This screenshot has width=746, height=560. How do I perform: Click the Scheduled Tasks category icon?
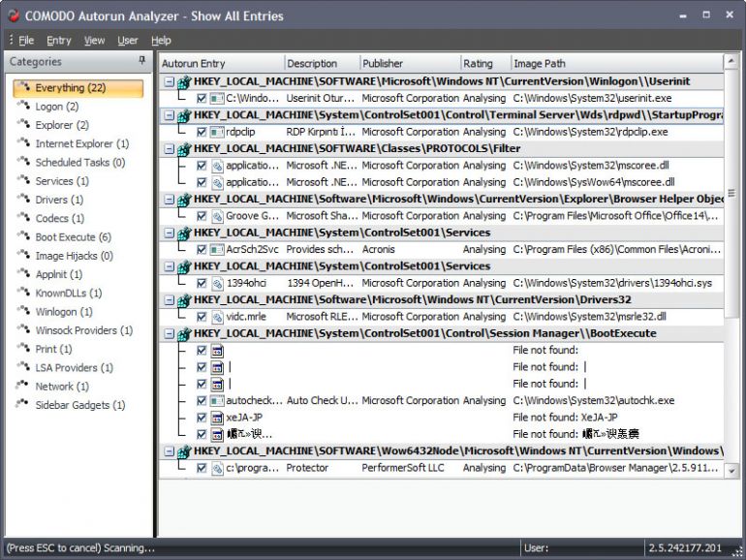point(23,163)
